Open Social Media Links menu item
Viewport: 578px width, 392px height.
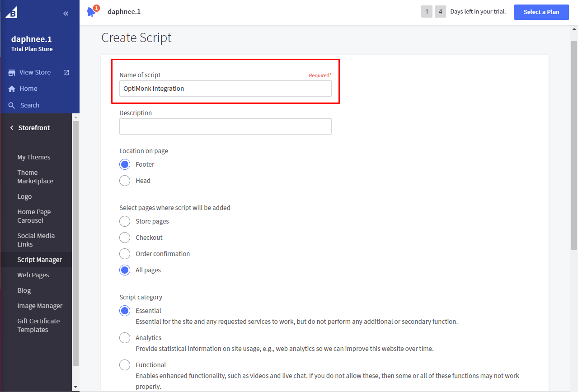point(36,240)
